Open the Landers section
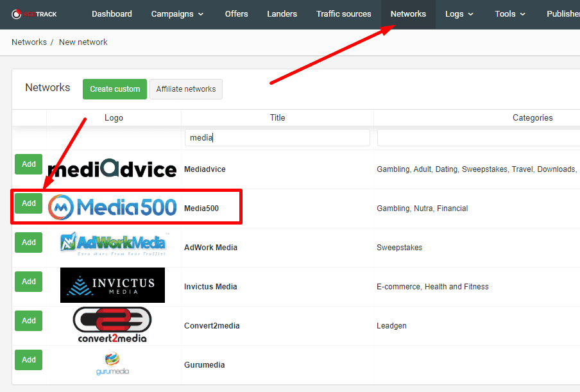Screen dimensions: 580x392 click(282, 14)
